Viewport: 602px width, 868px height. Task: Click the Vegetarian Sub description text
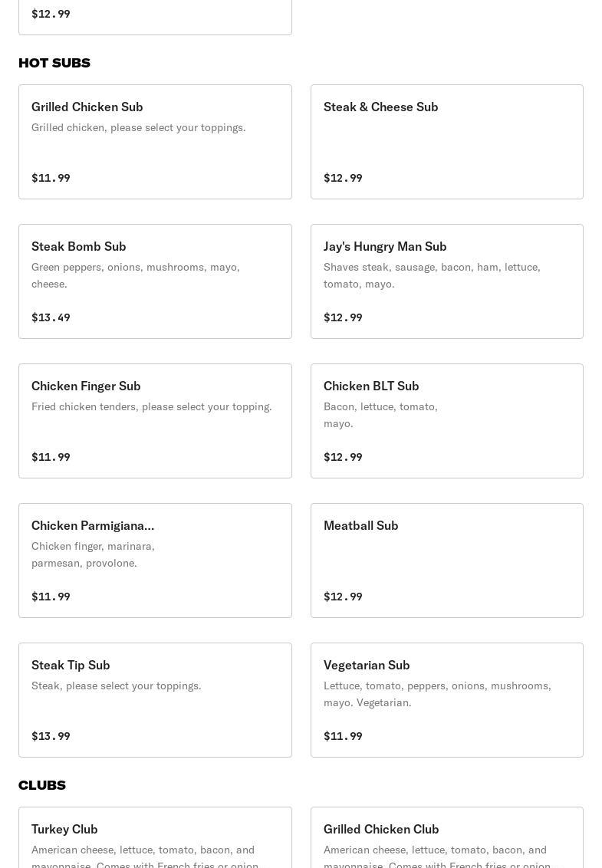437,694
